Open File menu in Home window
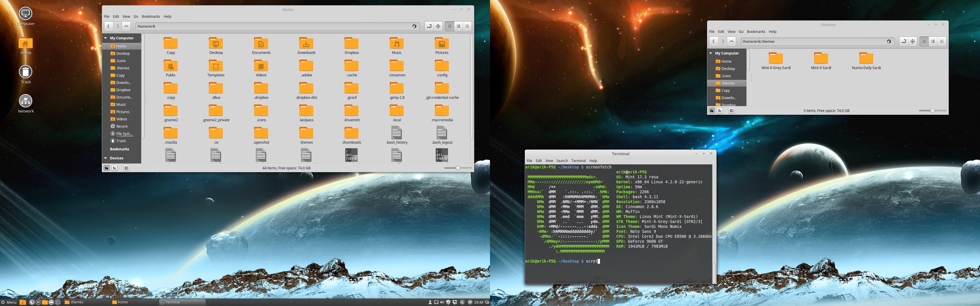 pyautogui.click(x=106, y=16)
